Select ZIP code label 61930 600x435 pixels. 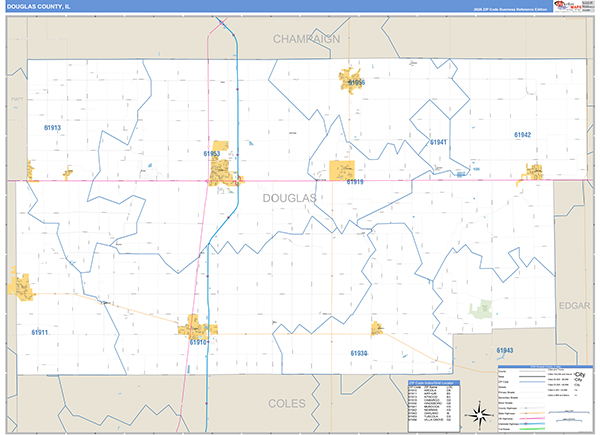[359, 353]
